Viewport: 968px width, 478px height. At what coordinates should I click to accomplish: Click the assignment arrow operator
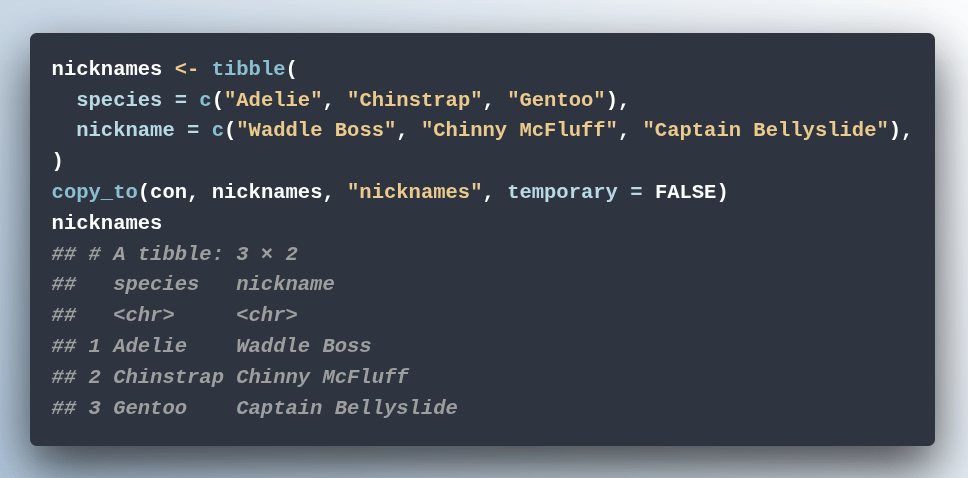pyautogui.click(x=186, y=69)
